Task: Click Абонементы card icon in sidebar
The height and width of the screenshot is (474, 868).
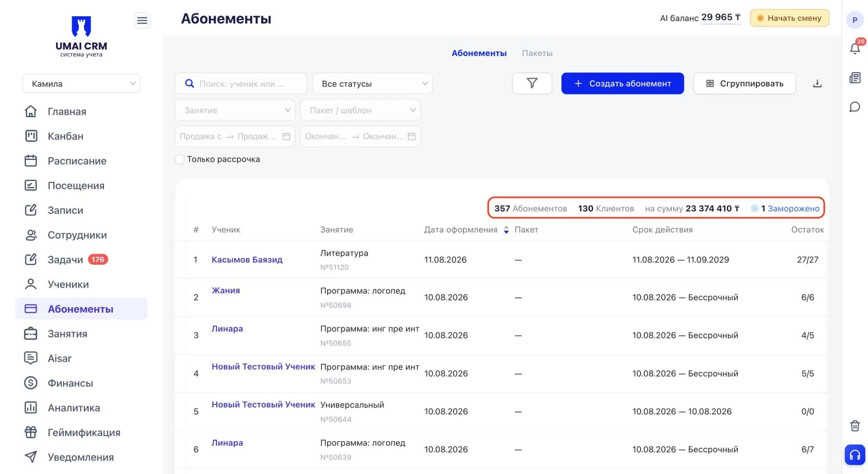Action: [x=31, y=309]
